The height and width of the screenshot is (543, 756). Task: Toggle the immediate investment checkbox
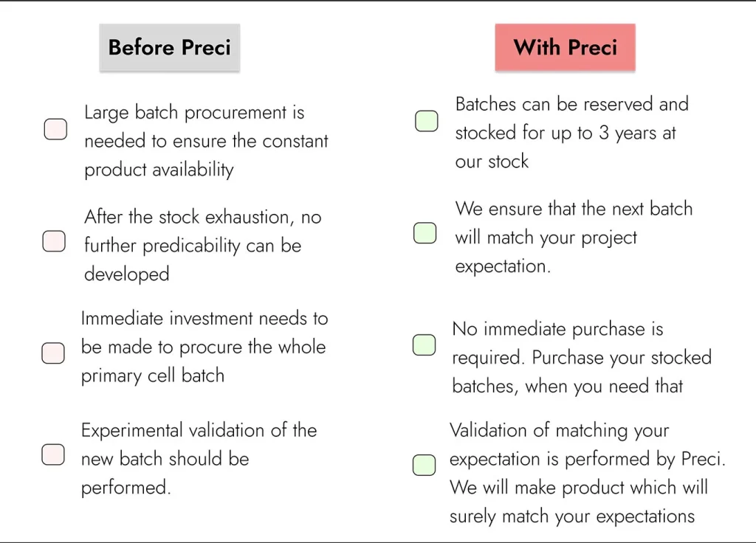[x=53, y=353]
